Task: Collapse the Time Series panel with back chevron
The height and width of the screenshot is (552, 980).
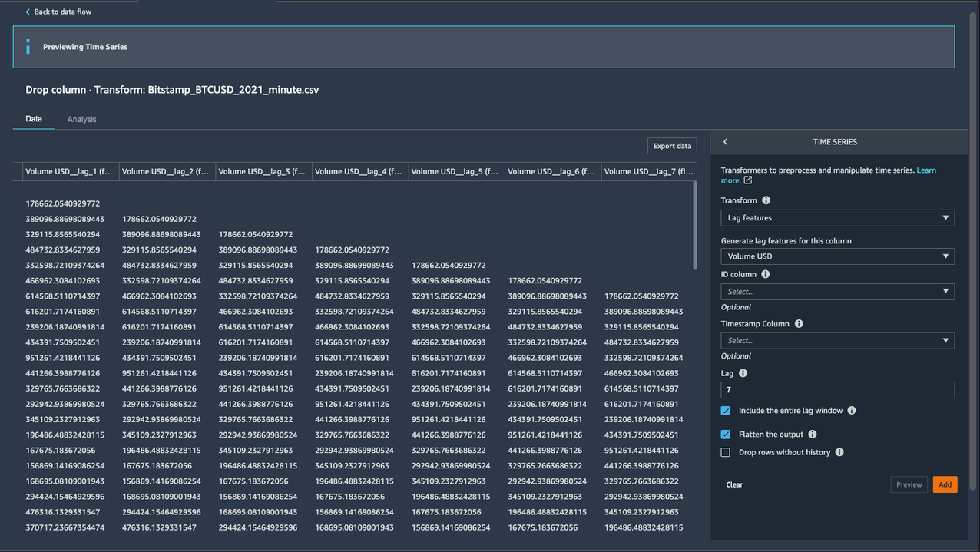Action: 725,142
